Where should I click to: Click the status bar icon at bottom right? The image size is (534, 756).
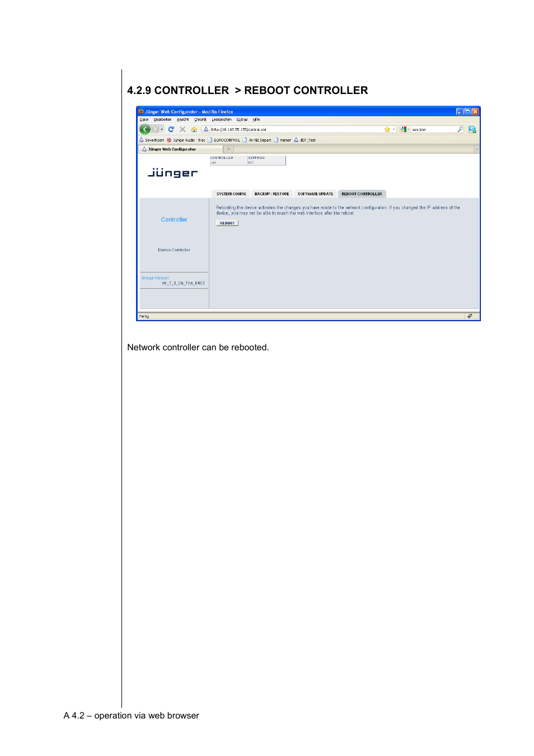point(470,316)
